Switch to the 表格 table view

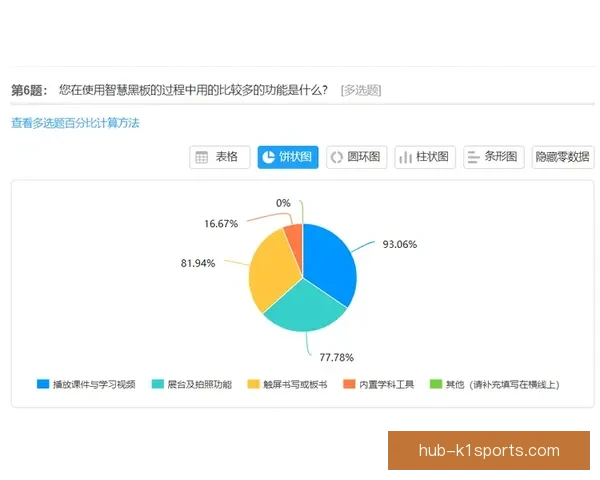(220, 157)
